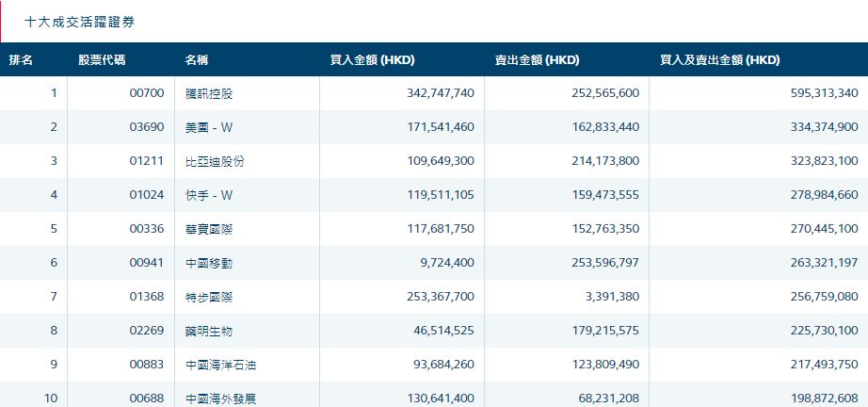
Task: Click buy amount 109,649,300
Action: [x=440, y=161]
